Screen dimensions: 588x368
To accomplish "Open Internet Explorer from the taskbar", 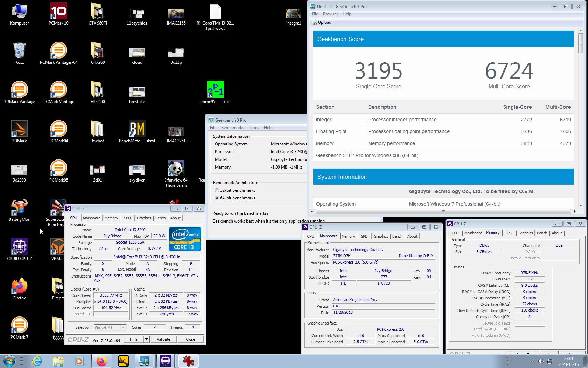I will (37, 361).
